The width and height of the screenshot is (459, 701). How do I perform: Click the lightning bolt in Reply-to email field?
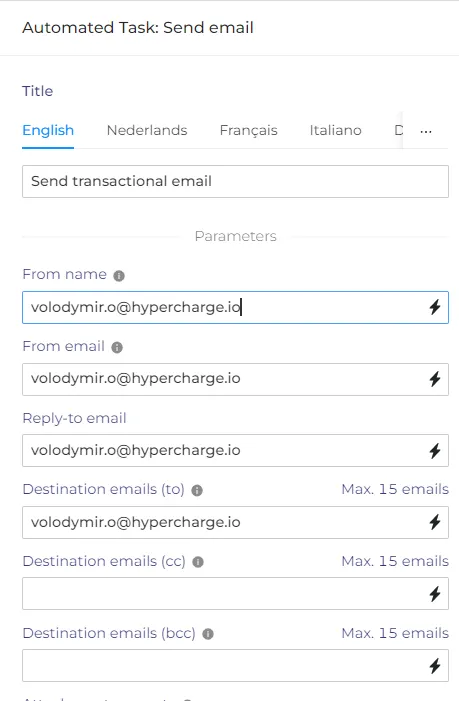point(435,451)
